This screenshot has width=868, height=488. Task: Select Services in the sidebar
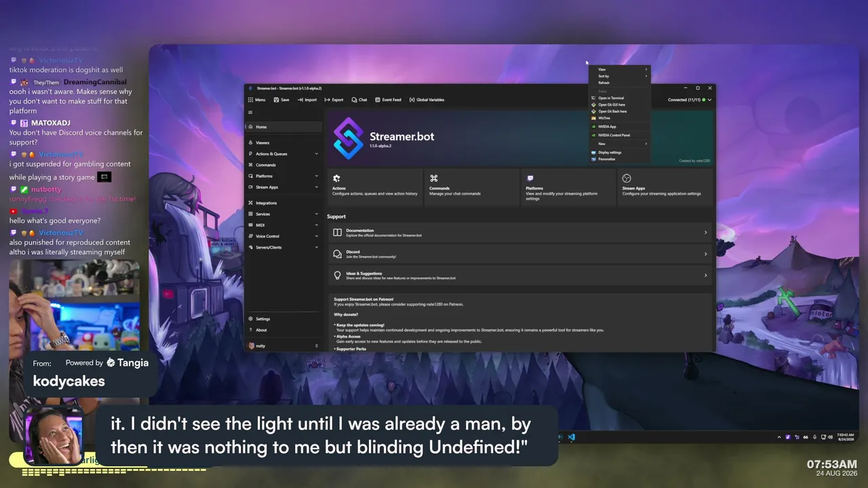(x=283, y=214)
